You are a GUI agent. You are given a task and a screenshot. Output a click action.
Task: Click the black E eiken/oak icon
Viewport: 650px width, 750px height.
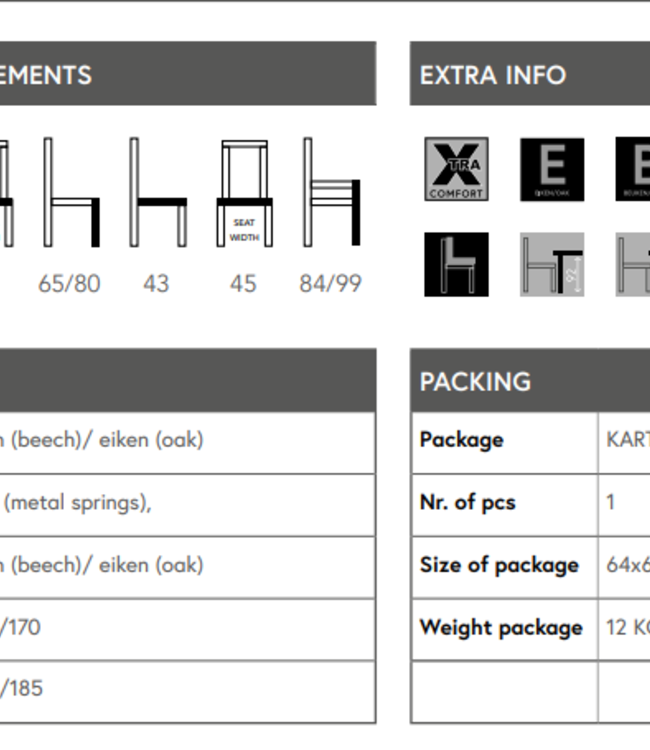(x=552, y=169)
